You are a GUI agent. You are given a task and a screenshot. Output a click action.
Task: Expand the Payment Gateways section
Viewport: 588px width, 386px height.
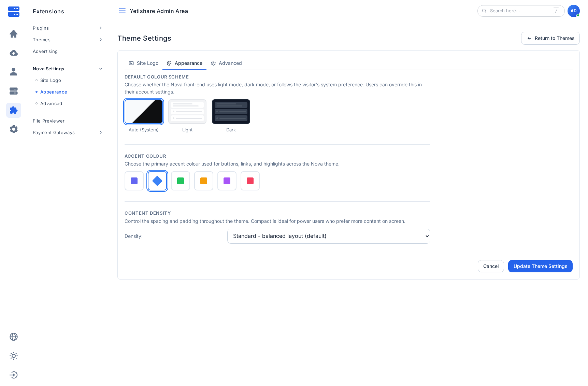68,132
